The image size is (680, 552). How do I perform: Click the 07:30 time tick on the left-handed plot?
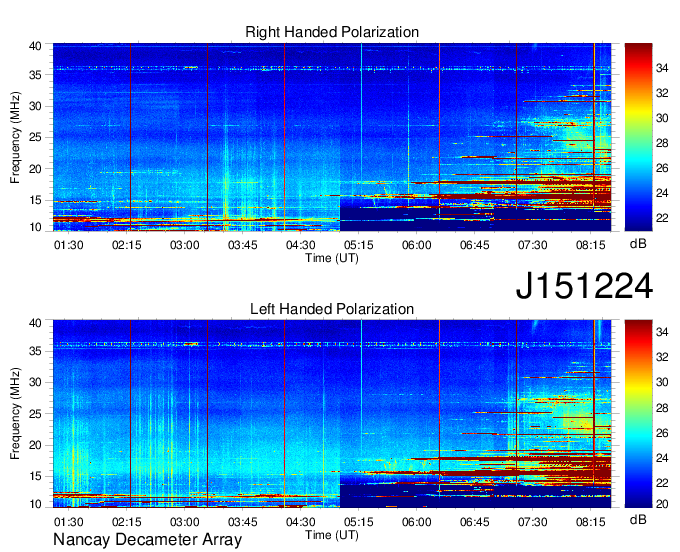(533, 522)
